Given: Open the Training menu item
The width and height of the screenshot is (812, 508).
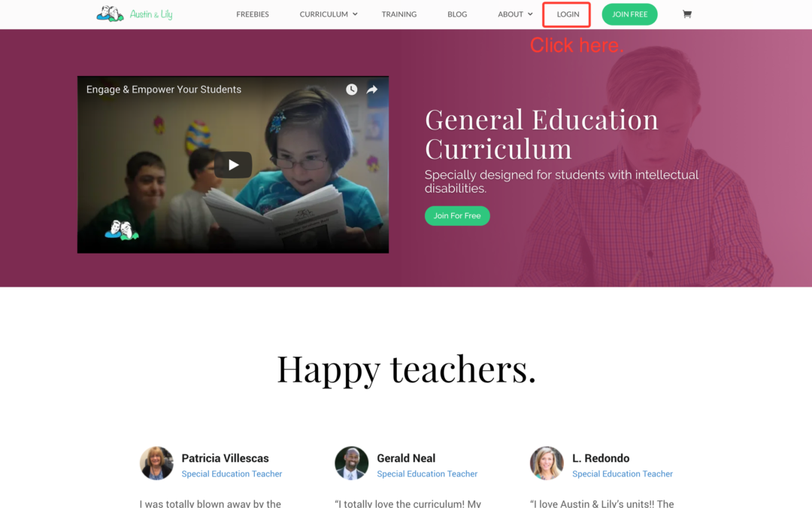Looking at the screenshot, I should tap(398, 14).
